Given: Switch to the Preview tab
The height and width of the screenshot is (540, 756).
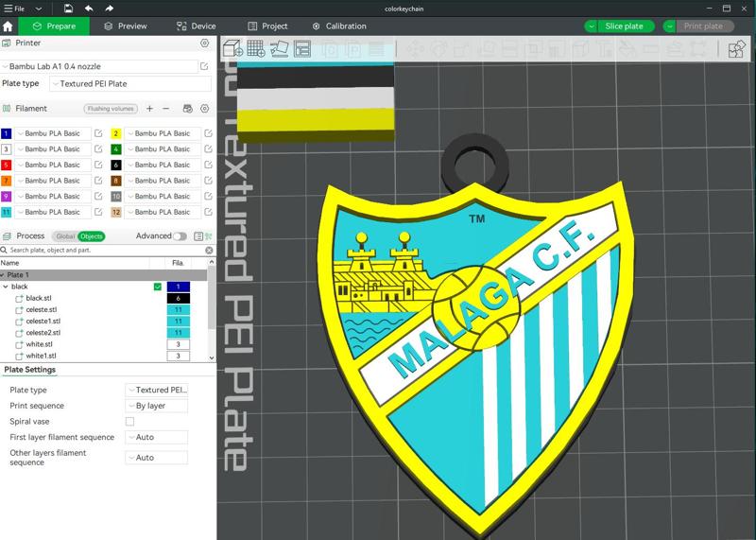Looking at the screenshot, I should (x=126, y=26).
